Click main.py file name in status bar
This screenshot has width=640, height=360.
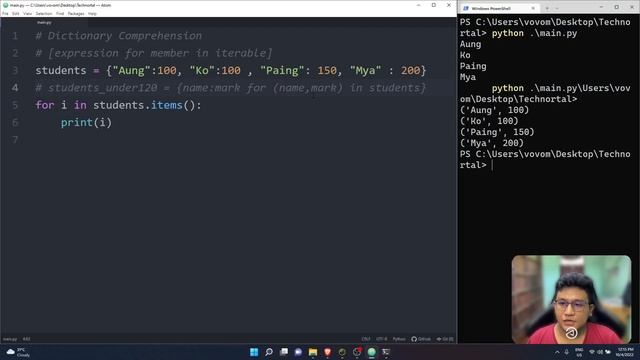[x=10, y=339]
